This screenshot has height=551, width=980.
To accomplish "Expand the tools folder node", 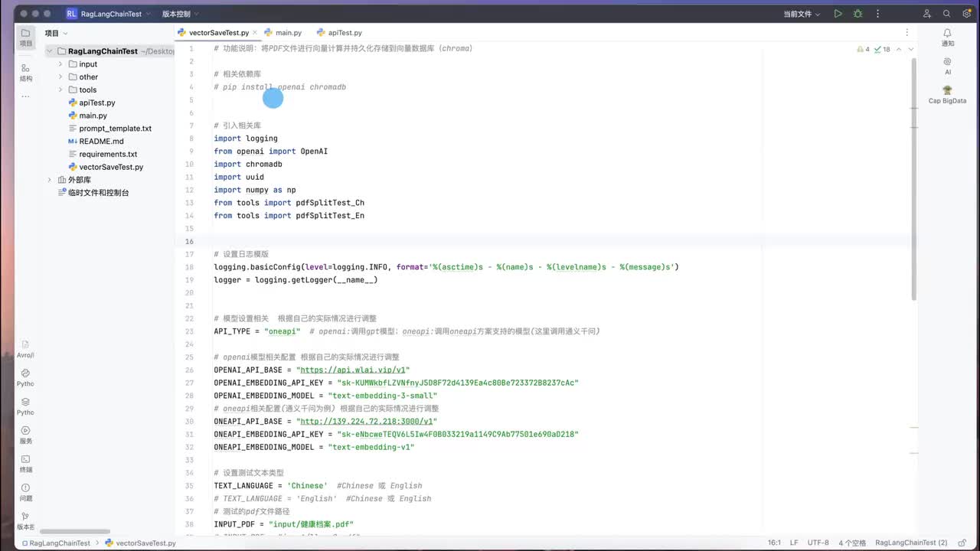I will coord(60,90).
